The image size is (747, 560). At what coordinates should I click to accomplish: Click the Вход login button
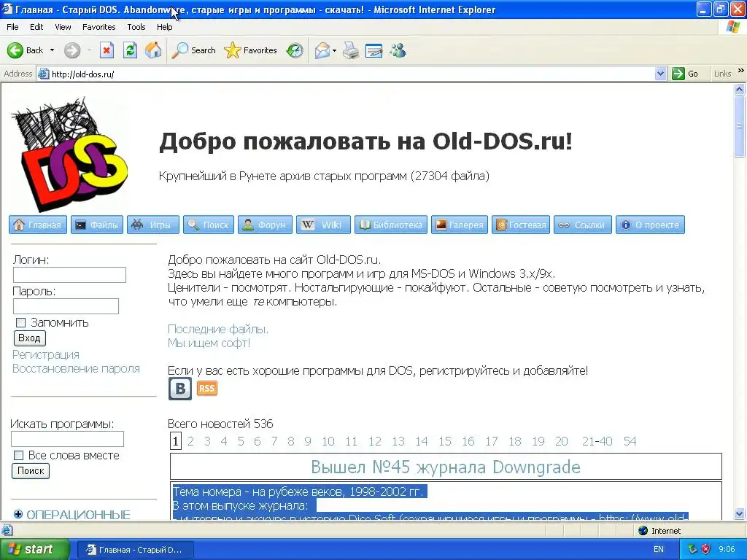[x=29, y=338]
